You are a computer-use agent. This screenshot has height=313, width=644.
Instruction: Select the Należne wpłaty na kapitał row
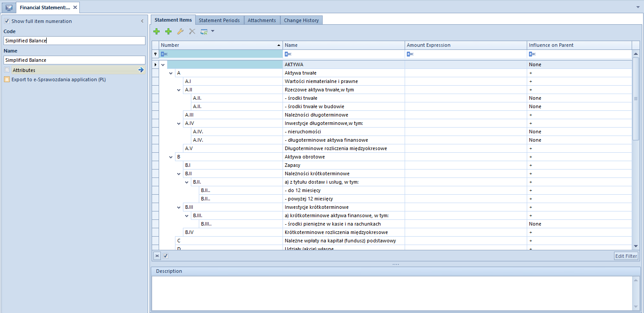coord(392,241)
